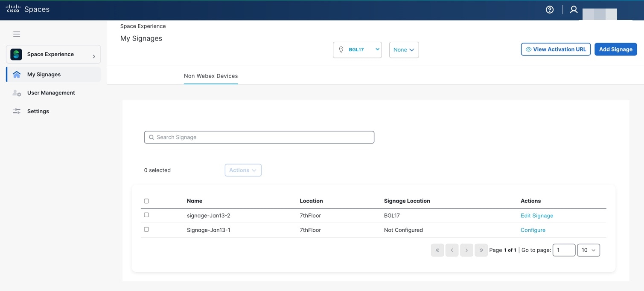Click the signage-Jan13-2 name cell
The width and height of the screenshot is (644, 291).
(208, 216)
